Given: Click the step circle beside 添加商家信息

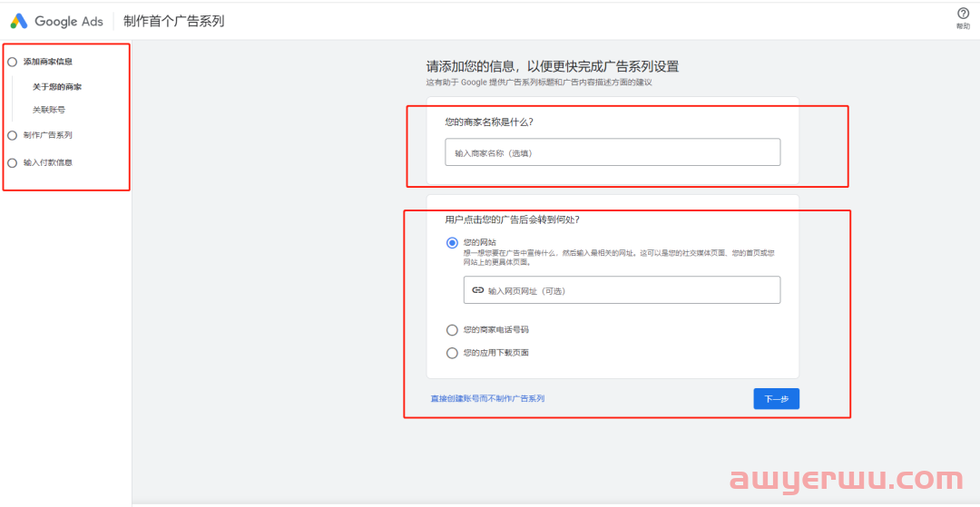Looking at the screenshot, I should [x=12, y=62].
